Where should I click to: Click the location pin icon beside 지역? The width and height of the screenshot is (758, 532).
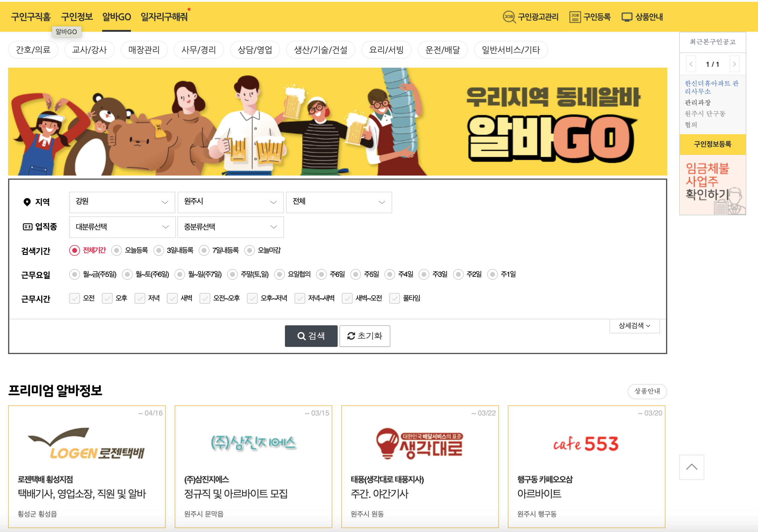[x=27, y=202]
